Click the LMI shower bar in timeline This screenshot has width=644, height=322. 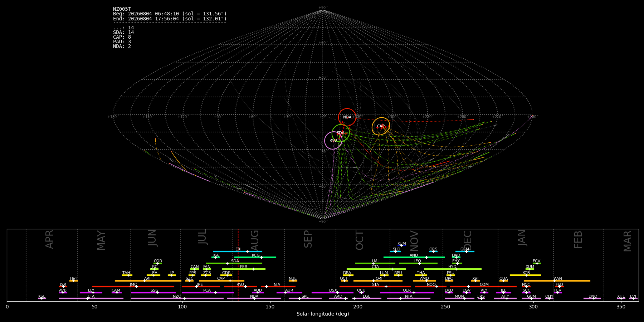(375, 263)
